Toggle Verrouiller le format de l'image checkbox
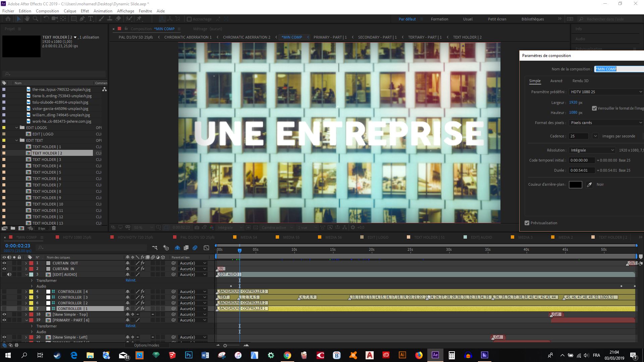The width and height of the screenshot is (644, 362). [x=594, y=108]
